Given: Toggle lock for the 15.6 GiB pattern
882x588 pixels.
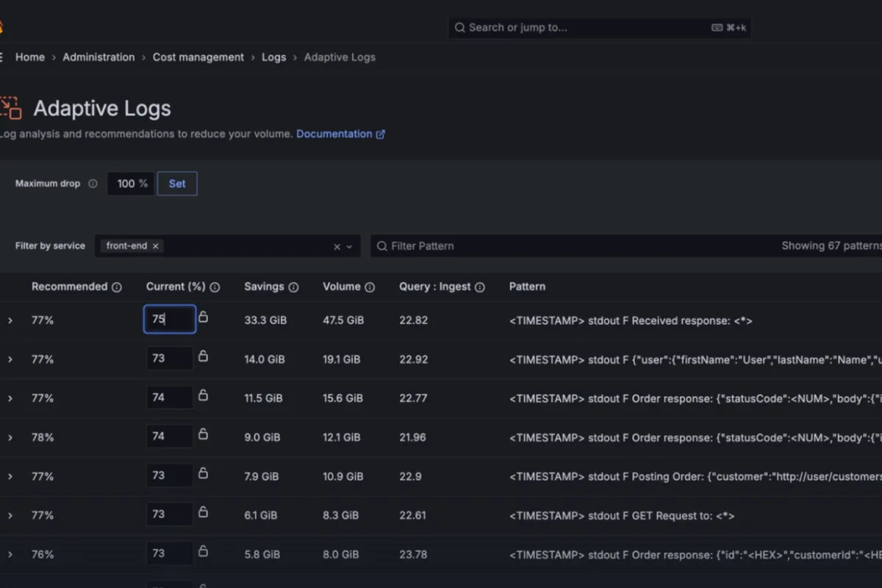Looking at the screenshot, I should (x=204, y=395).
